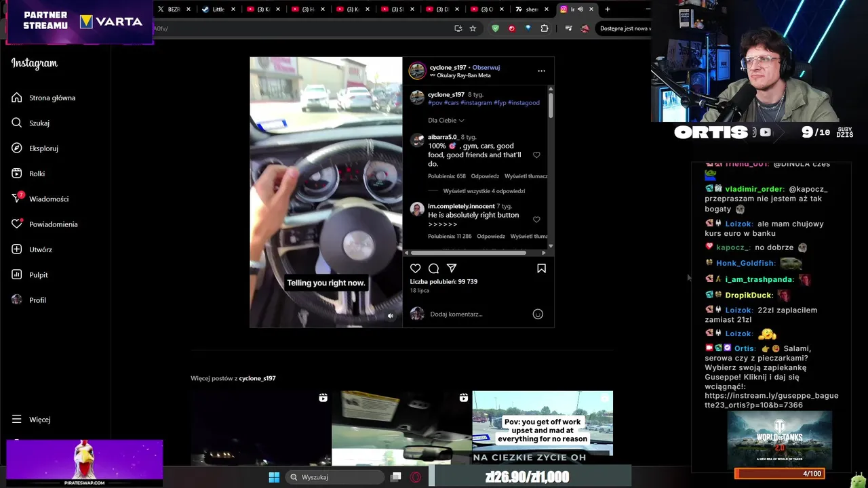Click the install app icon in address bar

point(458,28)
